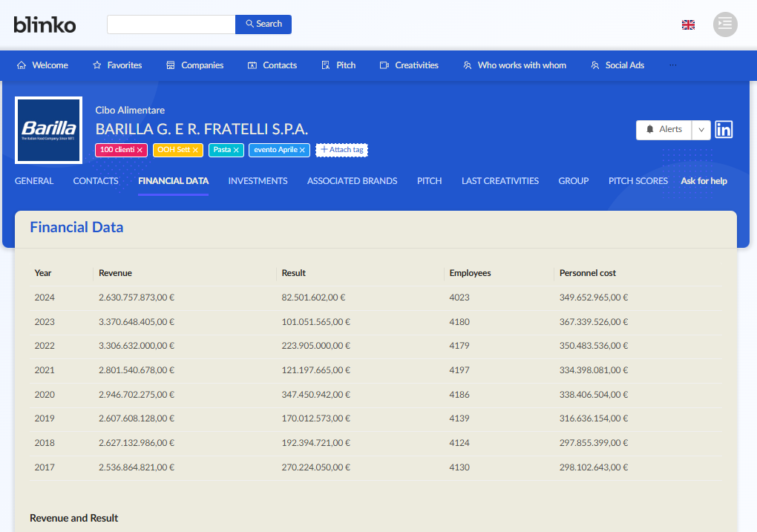Remove the 'OOH Sett' tag
This screenshot has width=757, height=532.
click(x=195, y=150)
